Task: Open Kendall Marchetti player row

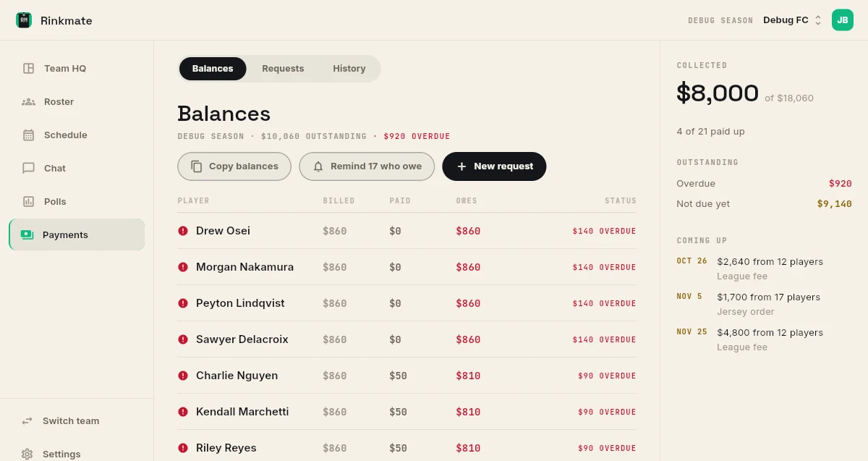Action: tap(407, 412)
